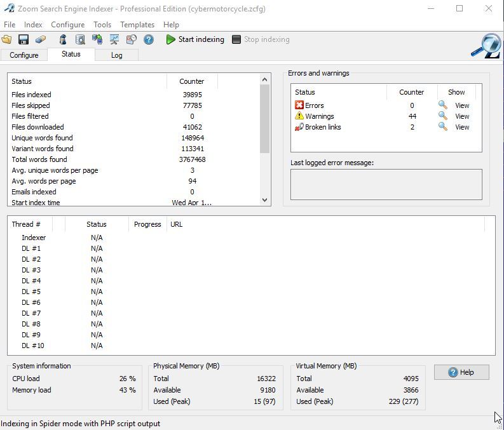Click the presentation chart toolbar icon
Screen dimensions: 504x430
[x=114, y=39]
